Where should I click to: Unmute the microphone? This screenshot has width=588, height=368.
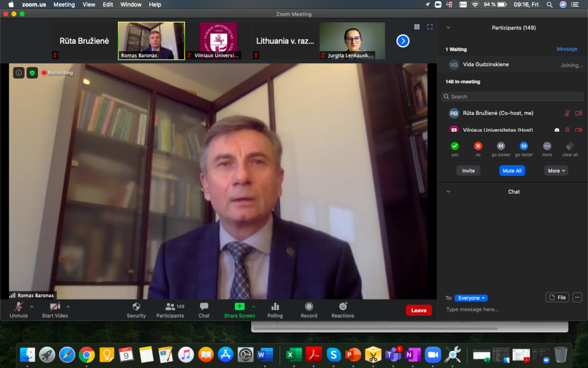[x=18, y=307]
